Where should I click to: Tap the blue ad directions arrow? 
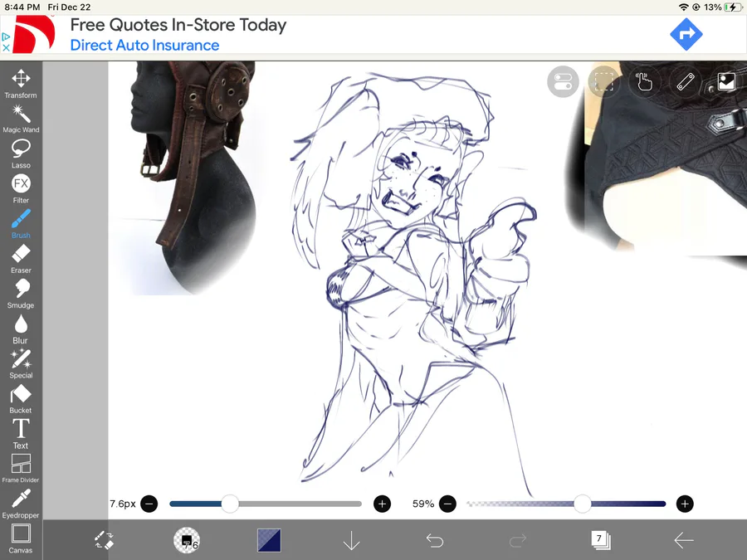tap(686, 34)
